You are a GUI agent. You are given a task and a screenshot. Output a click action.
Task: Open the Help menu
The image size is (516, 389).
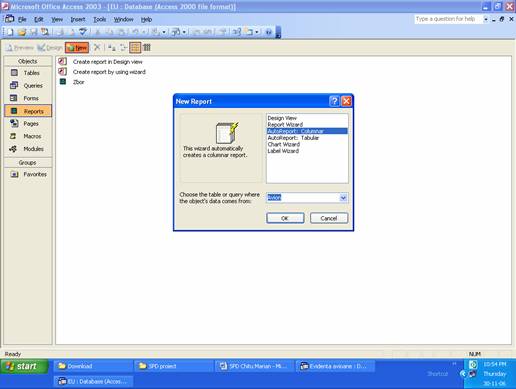(x=146, y=19)
